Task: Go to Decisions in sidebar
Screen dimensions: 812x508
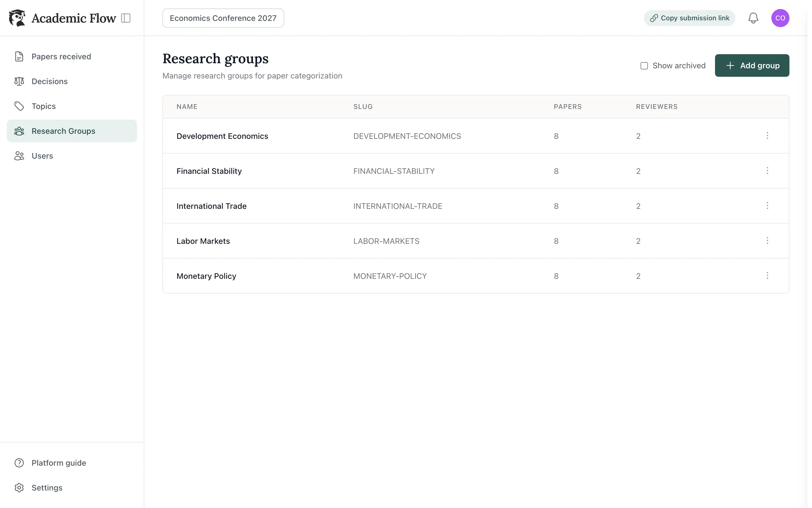Action: coord(72,81)
